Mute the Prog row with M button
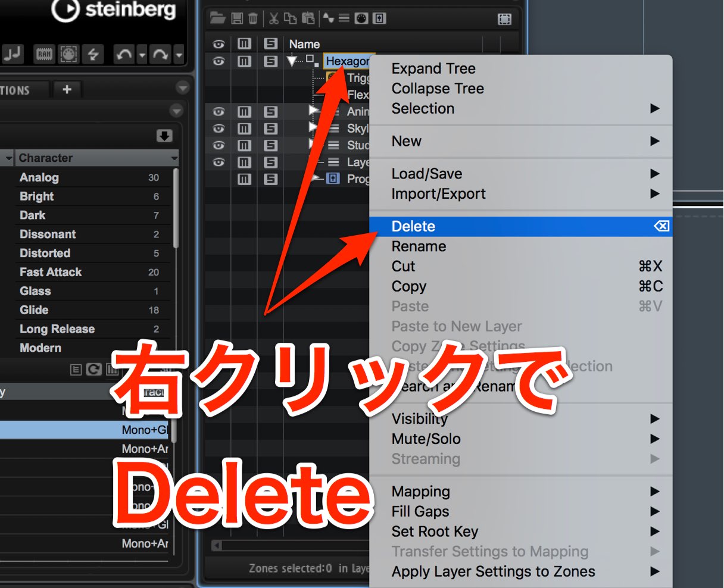This screenshot has width=724, height=588. tap(245, 179)
